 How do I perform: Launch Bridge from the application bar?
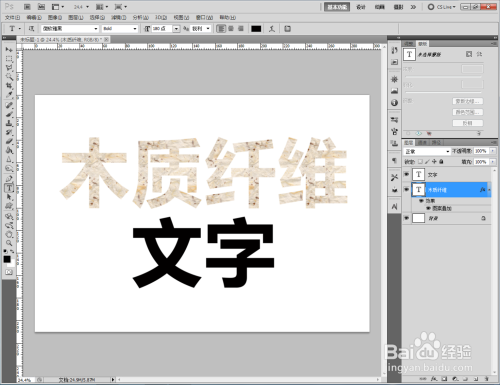tap(28, 7)
